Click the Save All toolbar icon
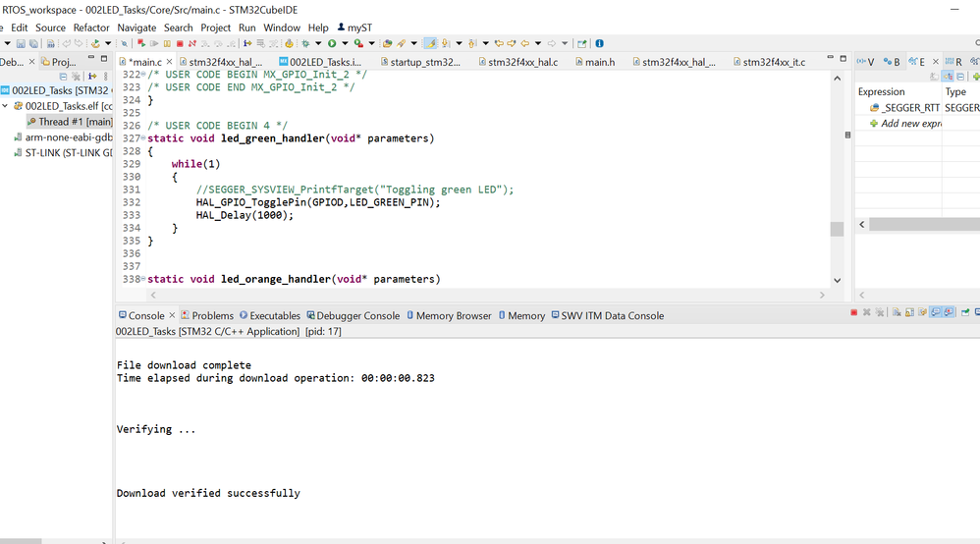 [x=33, y=44]
